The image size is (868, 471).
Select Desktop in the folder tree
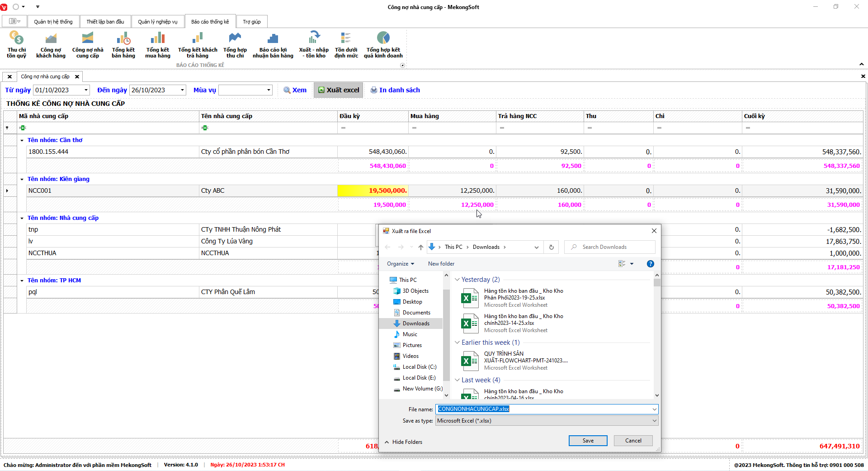(412, 302)
